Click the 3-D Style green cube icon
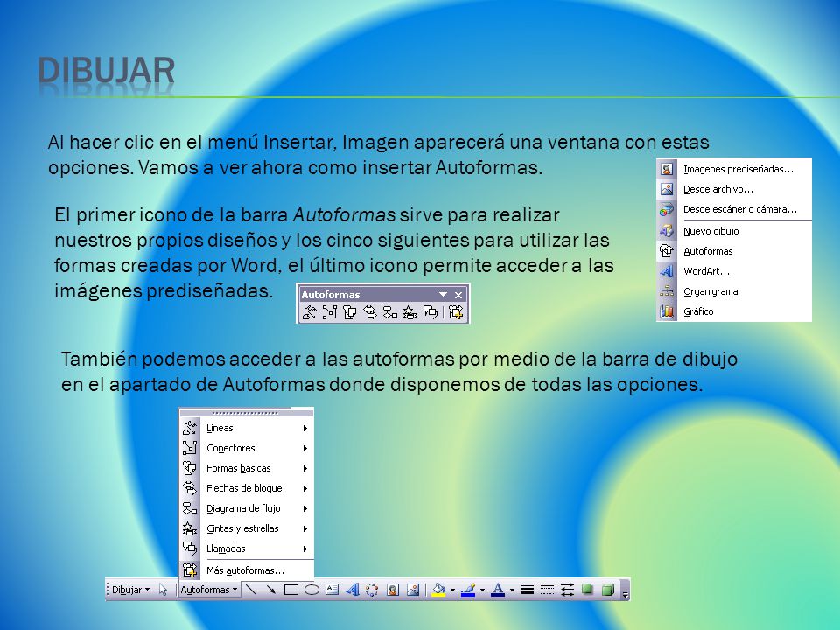 coord(607,590)
